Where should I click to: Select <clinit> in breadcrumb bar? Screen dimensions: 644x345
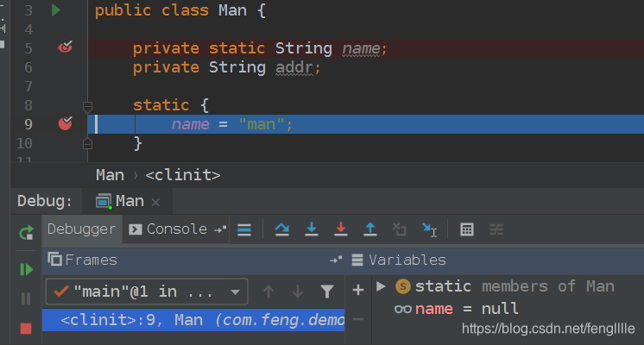pyautogui.click(x=183, y=175)
